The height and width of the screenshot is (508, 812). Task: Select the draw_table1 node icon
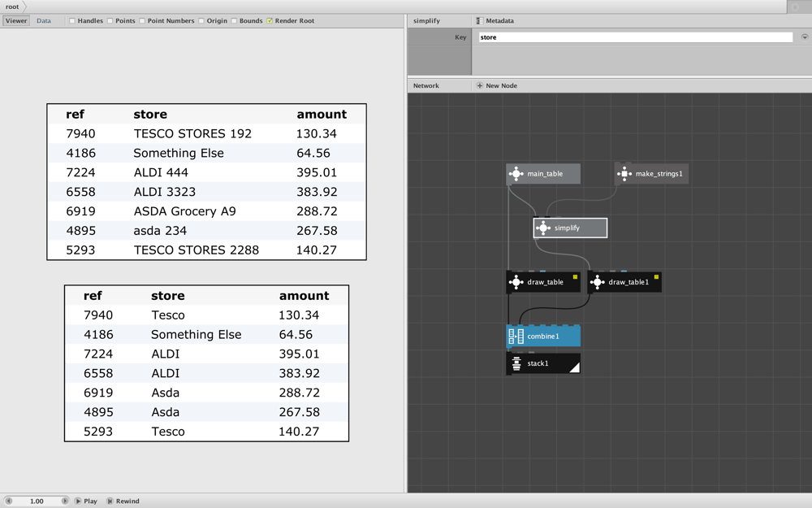click(x=597, y=282)
